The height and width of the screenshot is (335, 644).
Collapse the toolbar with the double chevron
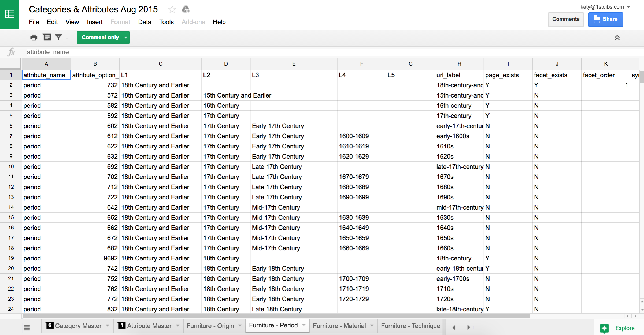[x=617, y=38]
